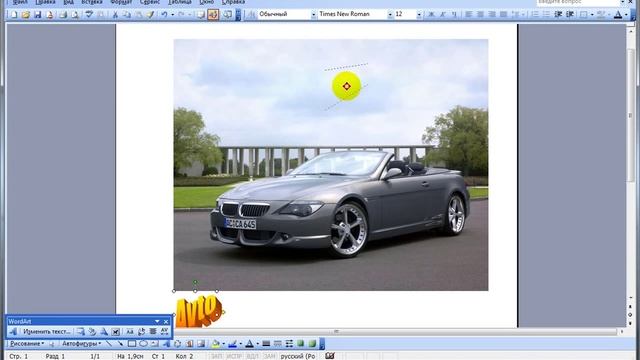The width and height of the screenshot is (640, 360).
Task: Open the Файл menu
Action: (20, 2)
